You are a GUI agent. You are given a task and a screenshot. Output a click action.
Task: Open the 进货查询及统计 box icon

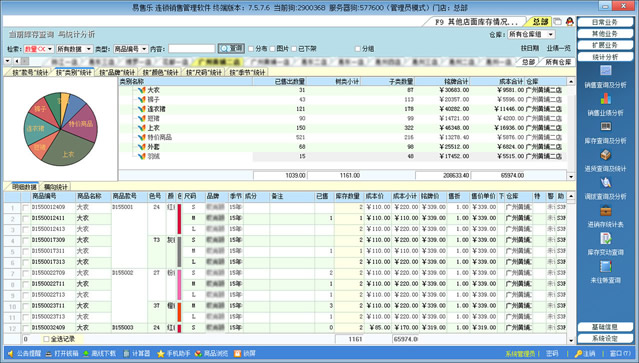pos(606,155)
